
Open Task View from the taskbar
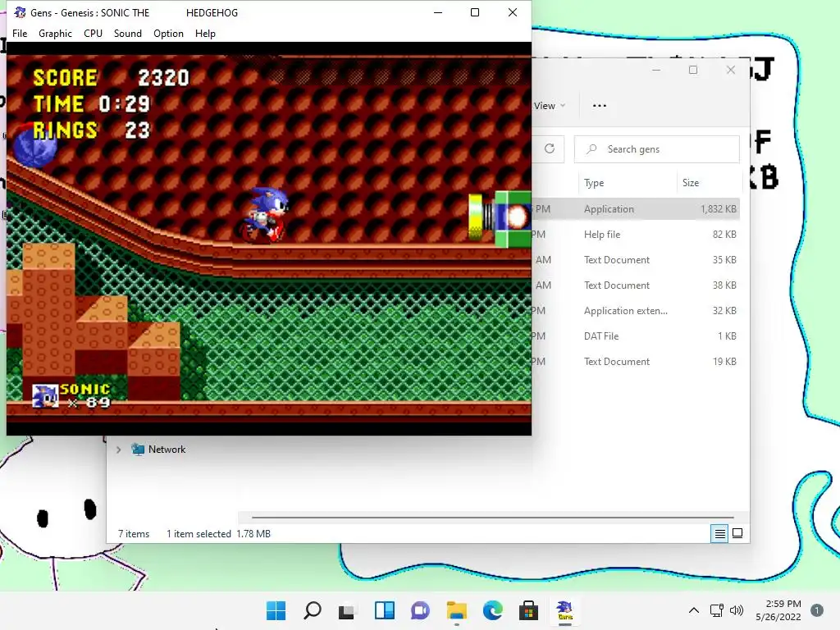coord(347,610)
